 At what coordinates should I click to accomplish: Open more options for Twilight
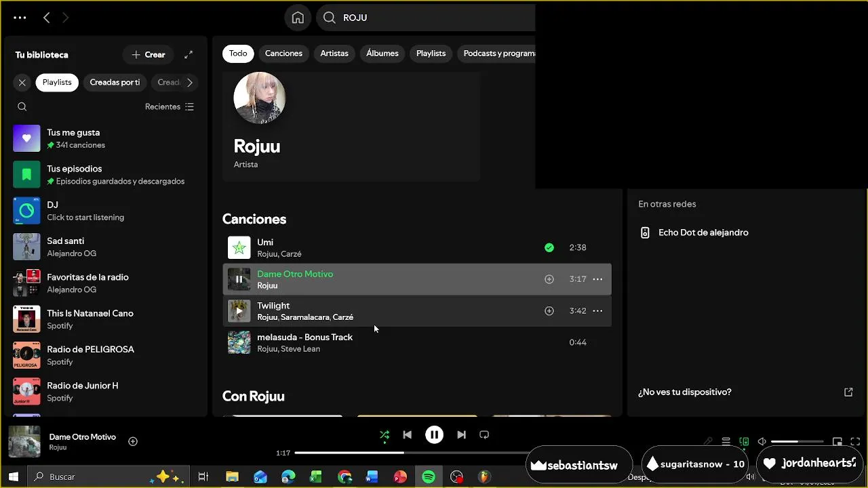pos(597,310)
